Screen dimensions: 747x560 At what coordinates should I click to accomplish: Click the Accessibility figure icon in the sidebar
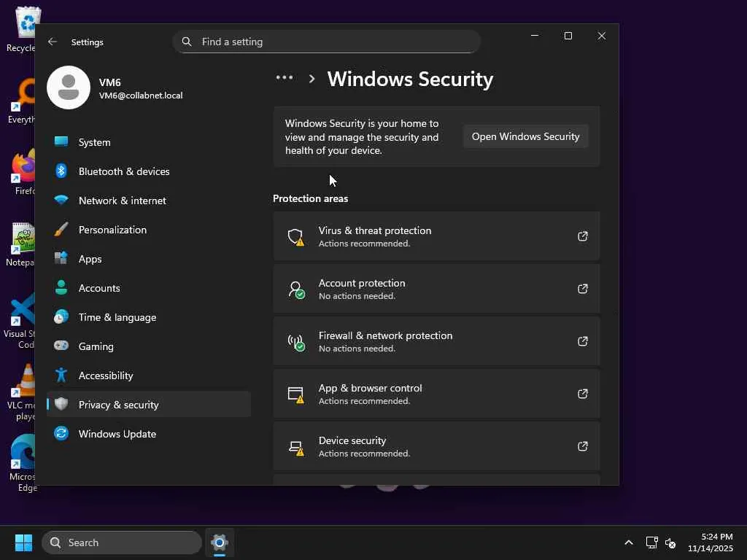61,376
